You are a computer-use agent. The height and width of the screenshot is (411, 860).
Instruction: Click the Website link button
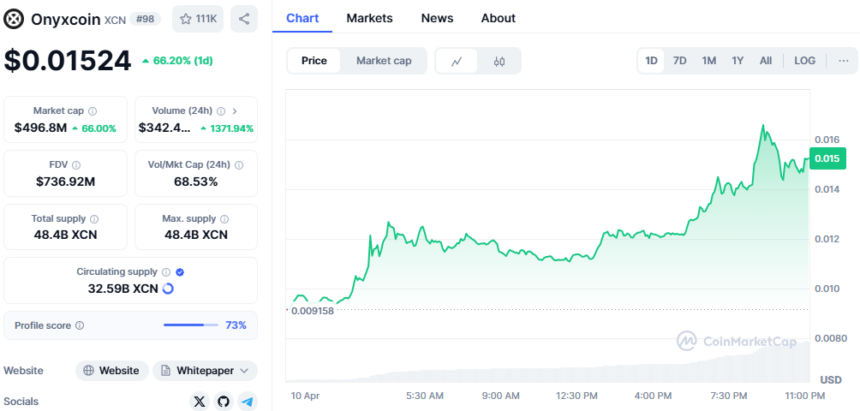coord(112,370)
